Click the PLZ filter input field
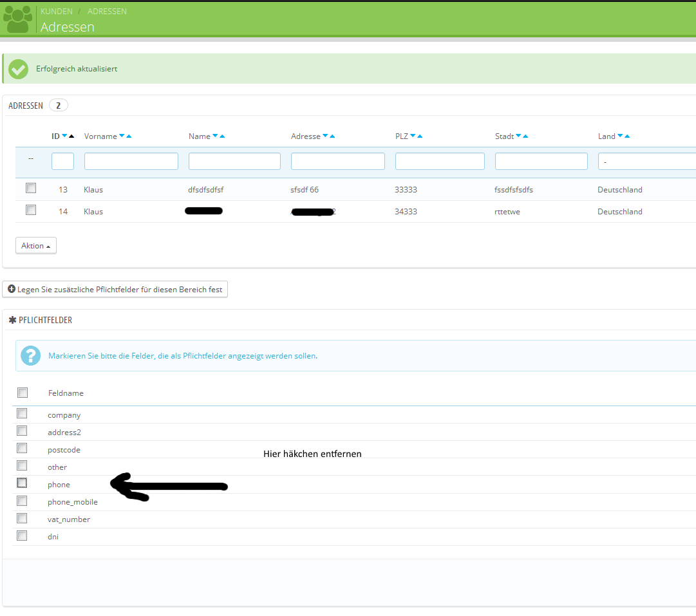Image resolution: width=696 pixels, height=616 pixels. pyautogui.click(x=440, y=161)
